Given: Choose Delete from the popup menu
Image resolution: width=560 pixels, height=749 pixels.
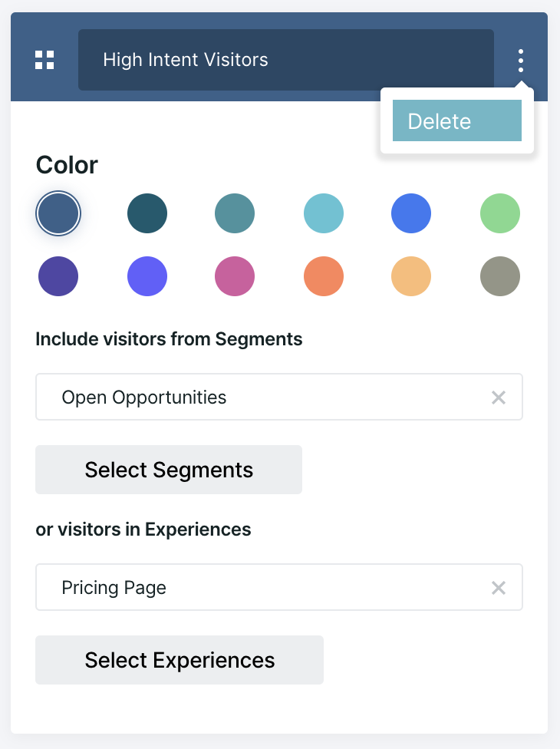Looking at the screenshot, I should (457, 120).
